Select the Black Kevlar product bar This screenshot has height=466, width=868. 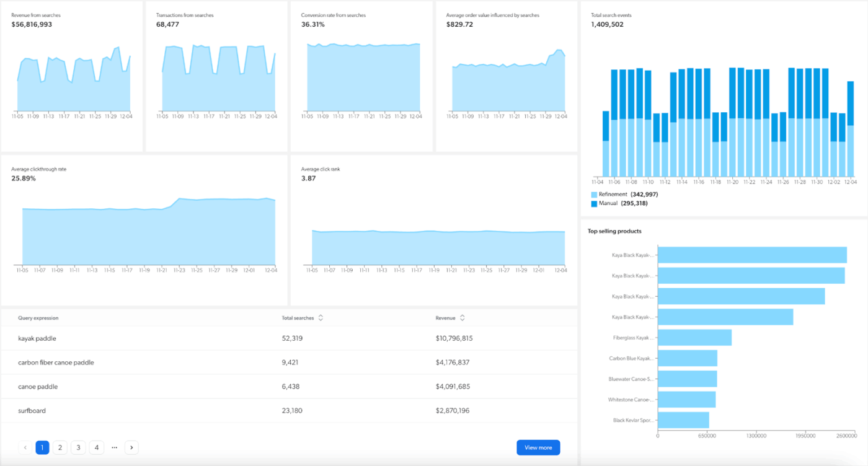tap(683, 420)
